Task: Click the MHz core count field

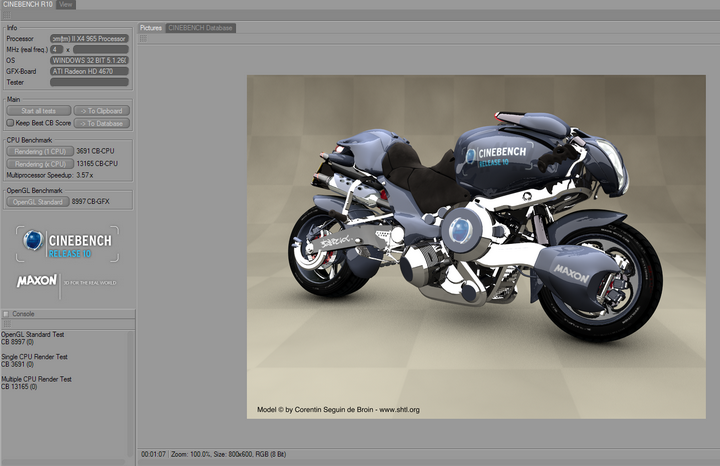Action: (x=56, y=49)
